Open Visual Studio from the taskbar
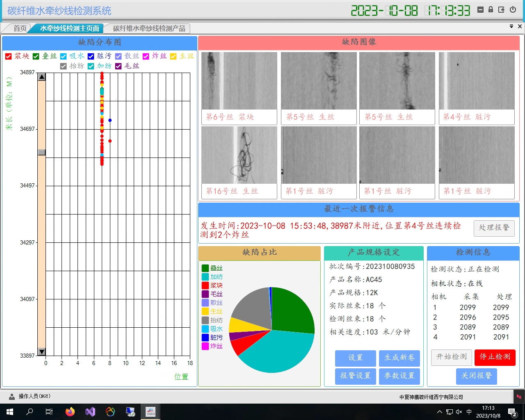 tap(90, 411)
